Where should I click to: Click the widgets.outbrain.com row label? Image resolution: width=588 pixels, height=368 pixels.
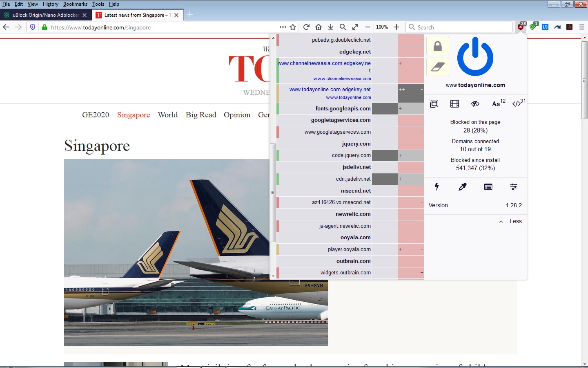click(x=346, y=273)
